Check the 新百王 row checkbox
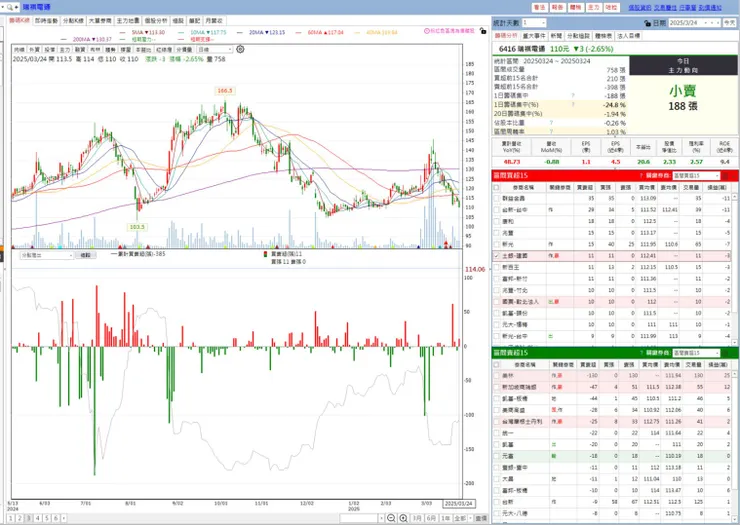This screenshot has height=525, width=740. pos(496,267)
